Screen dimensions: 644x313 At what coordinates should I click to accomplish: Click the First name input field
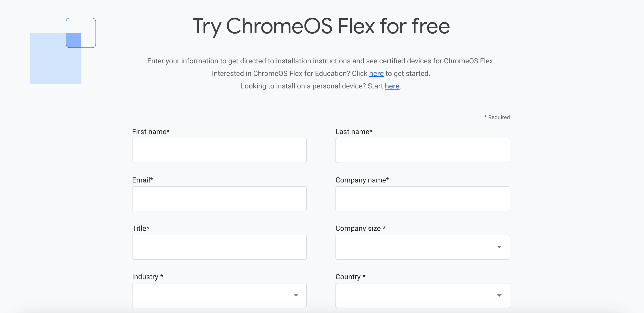[x=219, y=150]
